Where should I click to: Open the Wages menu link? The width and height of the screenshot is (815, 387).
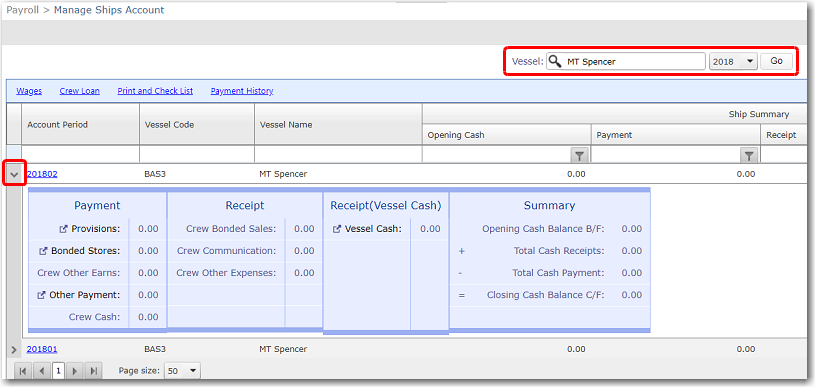(29, 91)
